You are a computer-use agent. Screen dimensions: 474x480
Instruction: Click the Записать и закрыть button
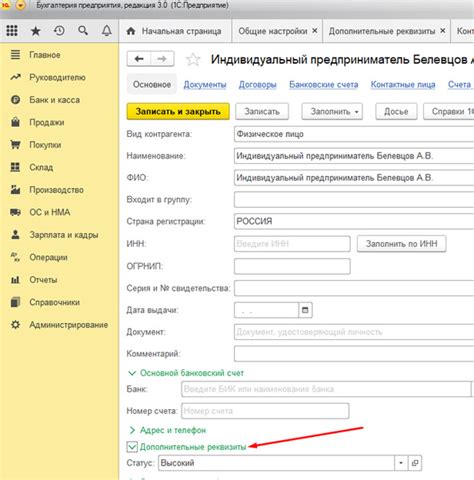tap(178, 111)
